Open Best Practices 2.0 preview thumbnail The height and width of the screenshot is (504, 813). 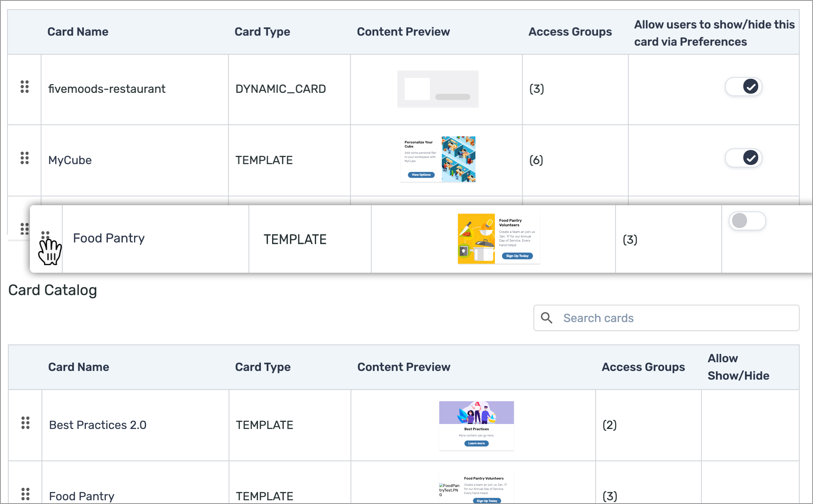click(477, 426)
